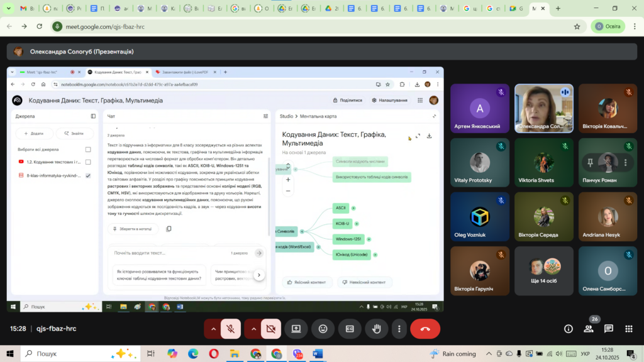The height and width of the screenshot is (362, 644).
Task: Open the activities grid icon
Action: [628, 329]
